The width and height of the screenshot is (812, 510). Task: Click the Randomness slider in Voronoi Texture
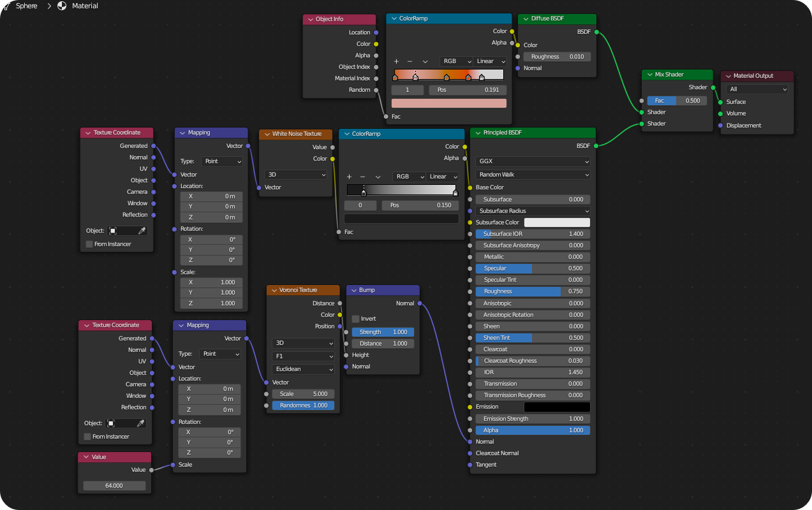pyautogui.click(x=303, y=405)
